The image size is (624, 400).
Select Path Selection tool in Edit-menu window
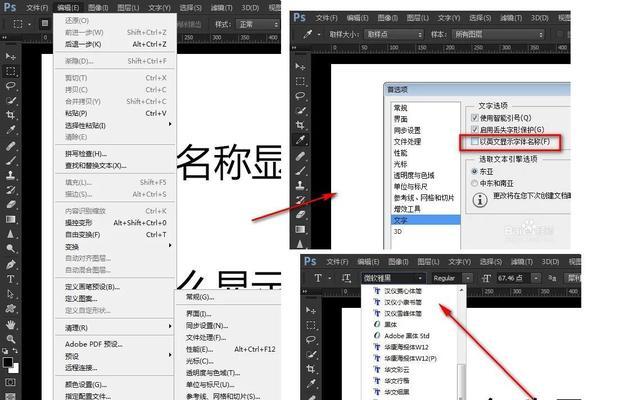click(x=10, y=294)
